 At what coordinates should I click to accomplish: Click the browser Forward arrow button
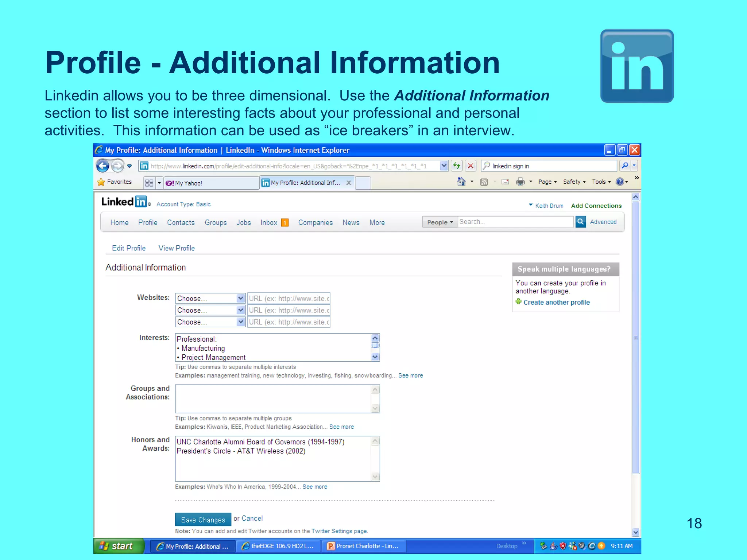point(117,166)
